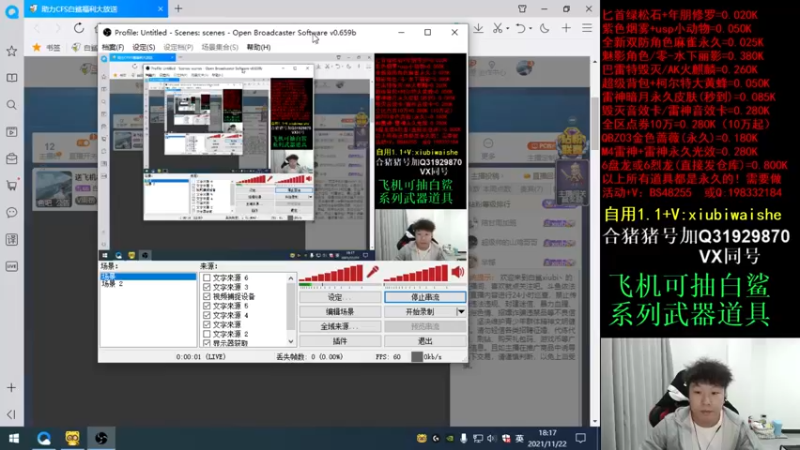Click the NVIDIA tray icon
Image resolution: width=800 pixels, height=450 pixels.
click(449, 438)
